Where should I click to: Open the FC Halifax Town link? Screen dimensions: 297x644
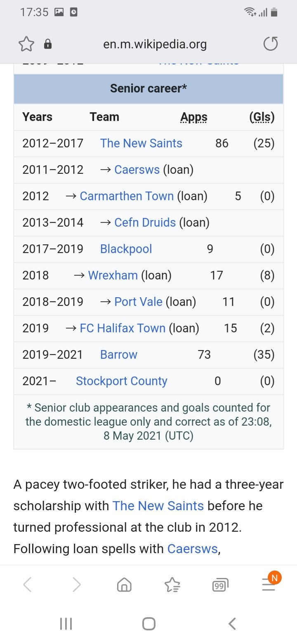[123, 328]
